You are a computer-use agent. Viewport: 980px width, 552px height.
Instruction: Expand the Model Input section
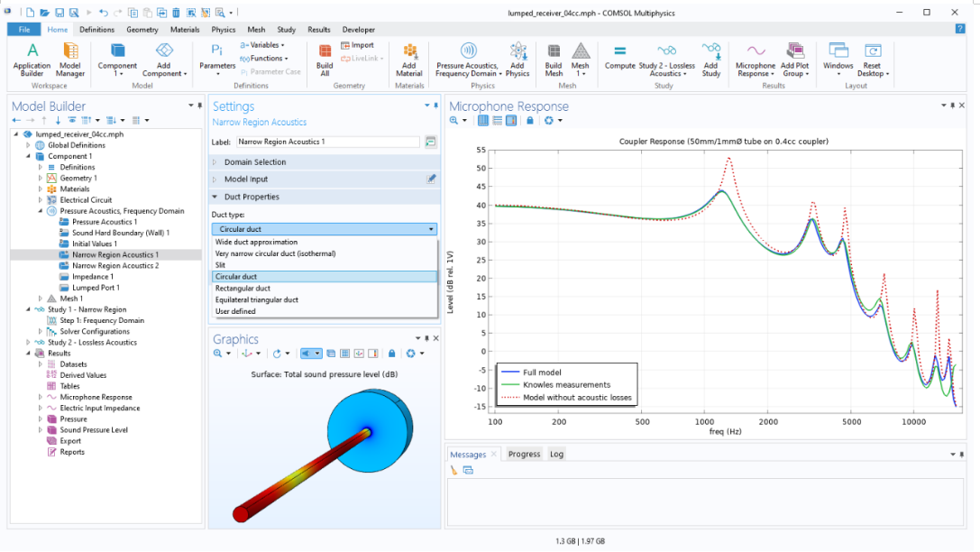(215, 179)
